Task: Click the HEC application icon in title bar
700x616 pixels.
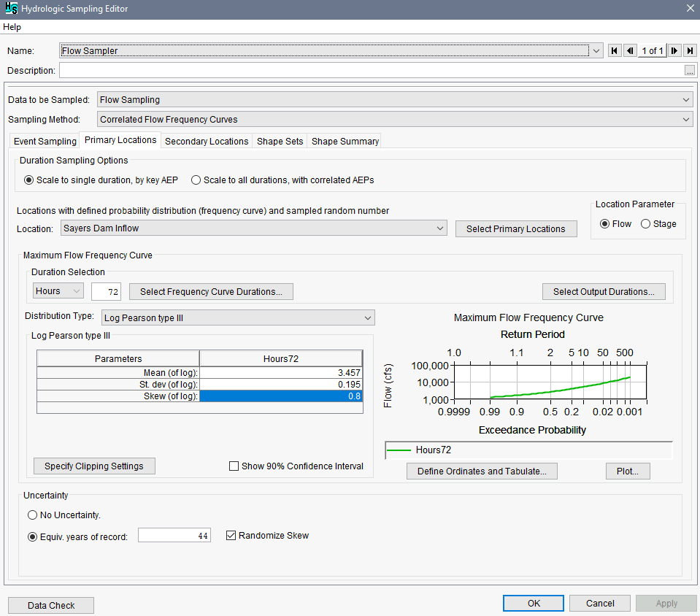Action: tap(12, 9)
